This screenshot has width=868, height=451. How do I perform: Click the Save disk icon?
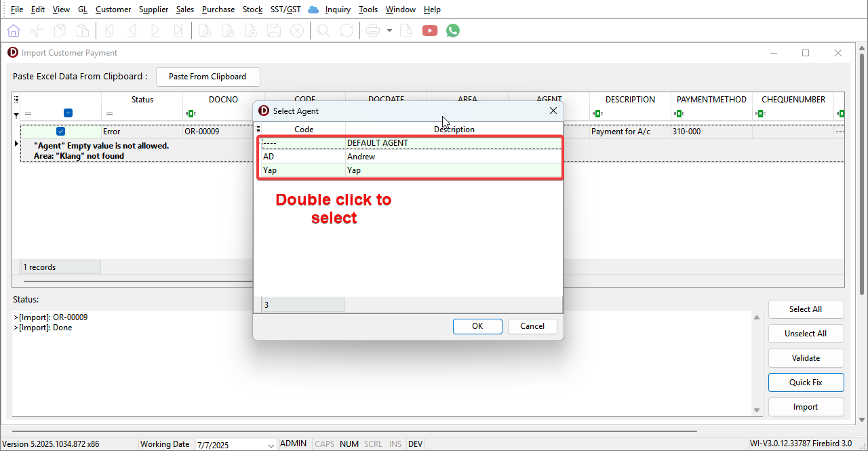click(274, 31)
